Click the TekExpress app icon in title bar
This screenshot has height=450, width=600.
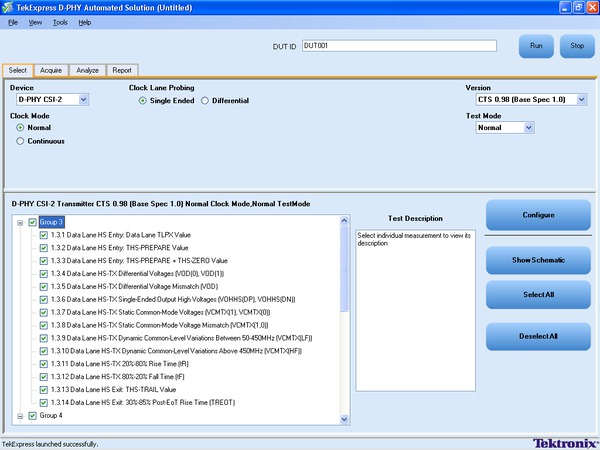(8, 8)
